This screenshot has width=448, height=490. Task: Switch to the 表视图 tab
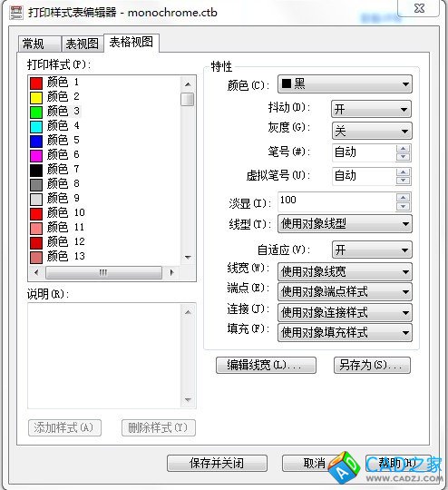click(83, 44)
